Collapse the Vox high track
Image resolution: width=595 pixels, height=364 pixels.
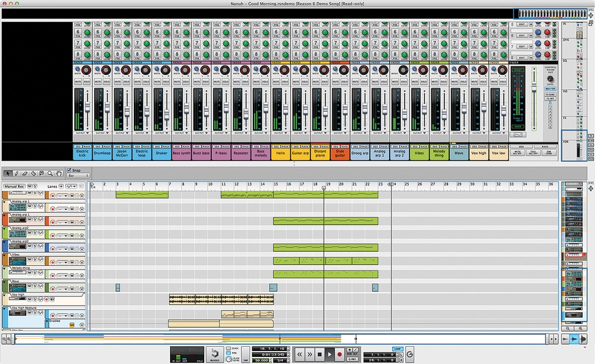tap(4, 295)
